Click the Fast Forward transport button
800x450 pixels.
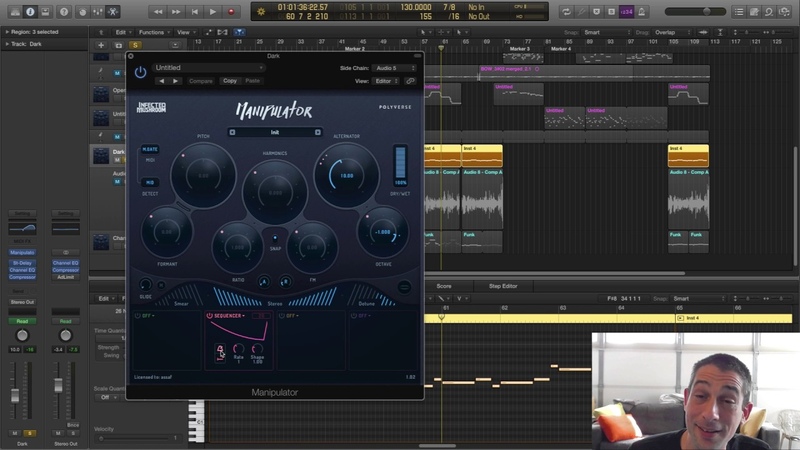coord(176,11)
